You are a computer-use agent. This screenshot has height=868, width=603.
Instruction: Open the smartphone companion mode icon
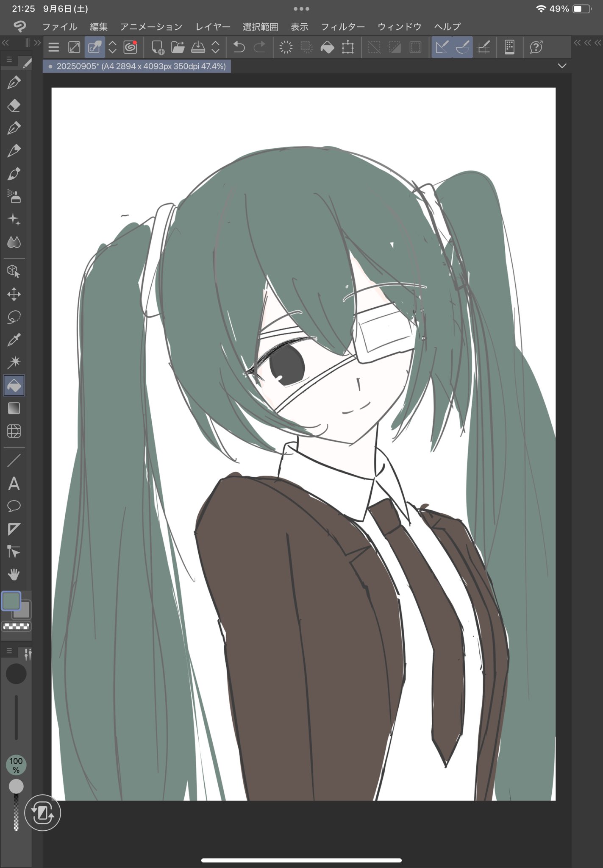pos(510,47)
